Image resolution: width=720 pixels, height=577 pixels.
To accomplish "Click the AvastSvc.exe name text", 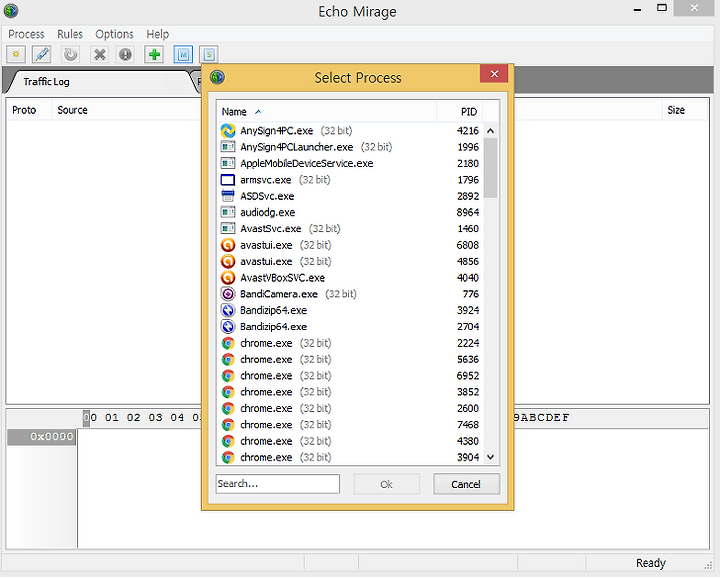I will [x=270, y=229].
